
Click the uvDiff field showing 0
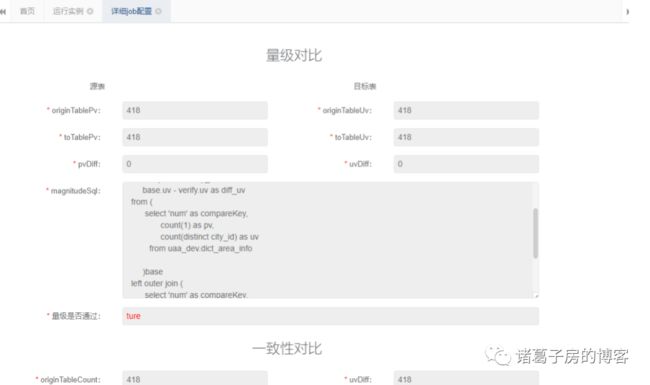click(x=466, y=164)
